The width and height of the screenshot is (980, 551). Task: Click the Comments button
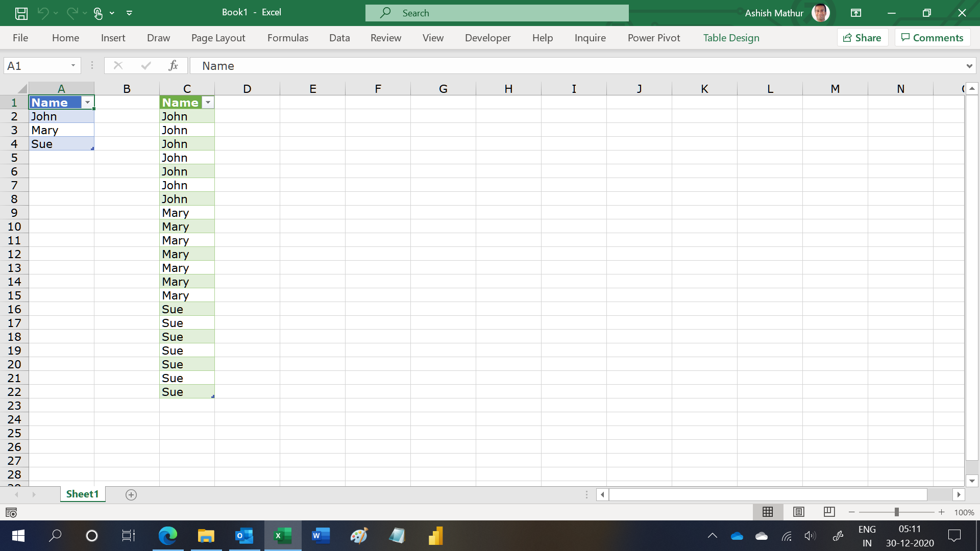[x=933, y=38]
